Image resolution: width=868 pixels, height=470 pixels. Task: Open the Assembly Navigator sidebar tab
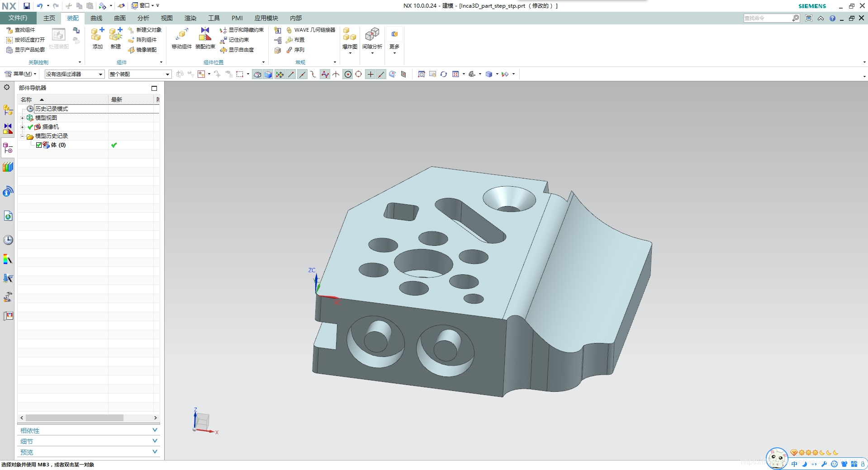click(8, 110)
